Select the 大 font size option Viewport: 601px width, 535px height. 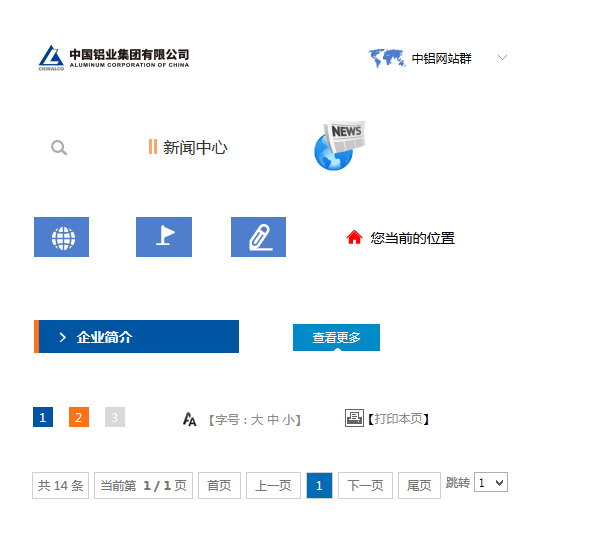click(x=256, y=420)
